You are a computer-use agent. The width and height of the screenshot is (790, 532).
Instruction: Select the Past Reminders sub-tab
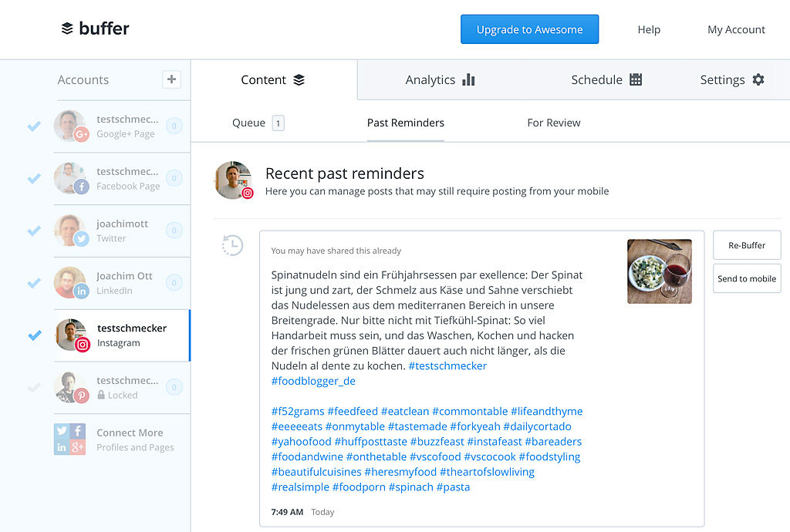pyautogui.click(x=406, y=123)
